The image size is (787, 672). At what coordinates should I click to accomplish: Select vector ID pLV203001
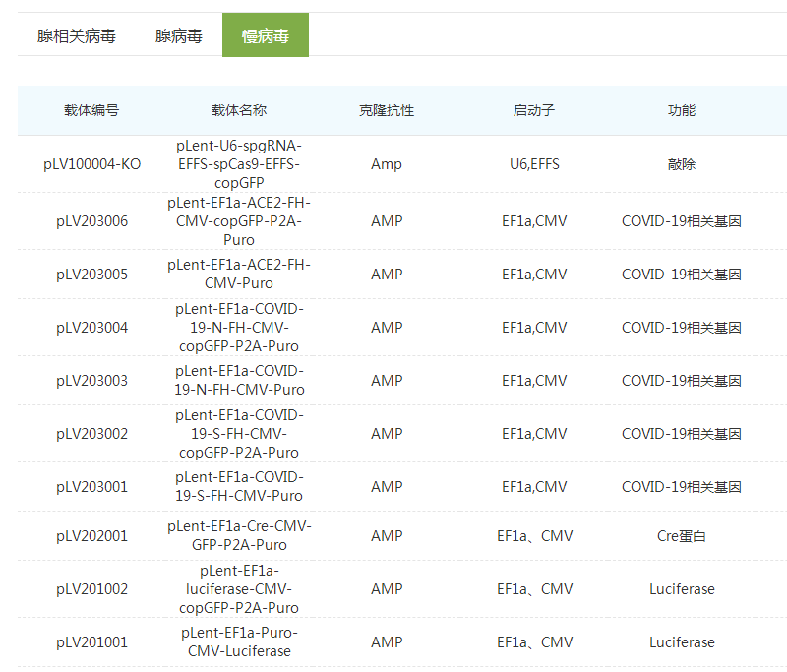[91, 487]
